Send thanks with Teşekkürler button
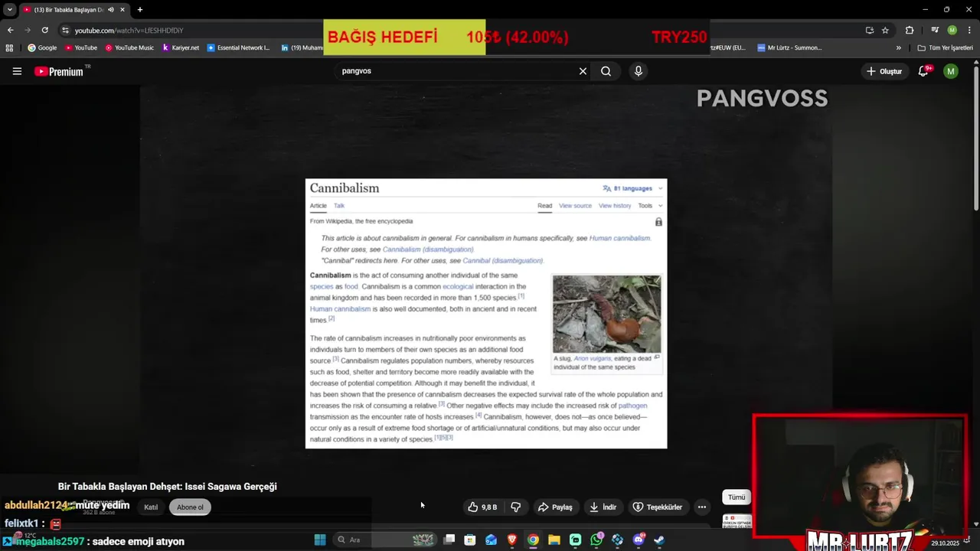The image size is (980, 551). point(657,507)
